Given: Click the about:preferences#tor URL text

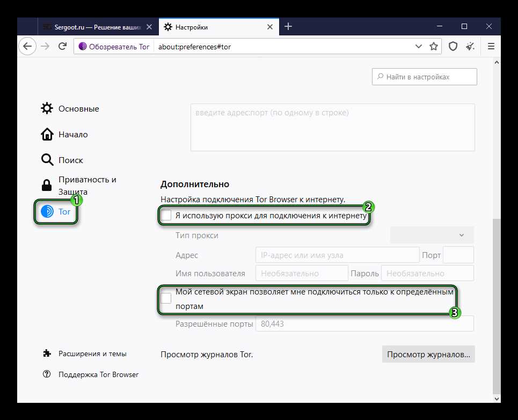Looking at the screenshot, I should [x=194, y=47].
